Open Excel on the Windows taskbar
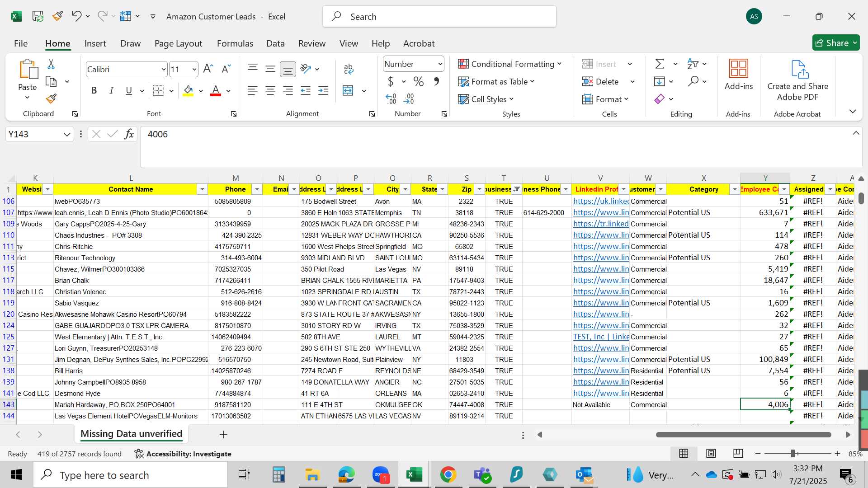Screen dimensions: 868x488 pos(414,474)
